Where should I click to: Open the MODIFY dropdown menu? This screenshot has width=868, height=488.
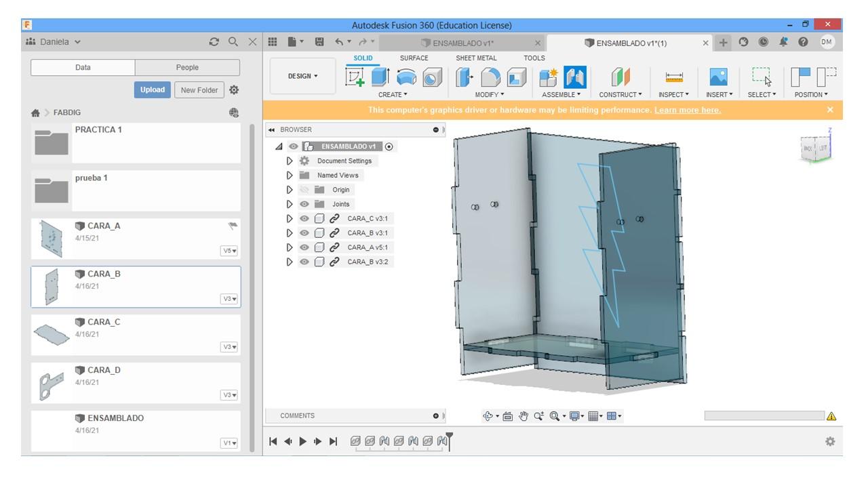[x=490, y=95]
